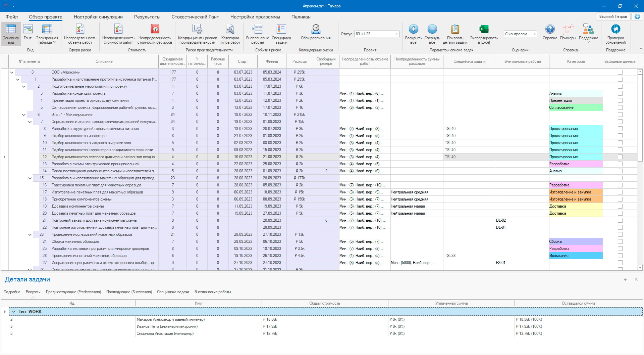Viewport: 644px width, 355px height.
Task: Open the Schedule Failures (Сбои расписания) icon
Action: (316, 30)
